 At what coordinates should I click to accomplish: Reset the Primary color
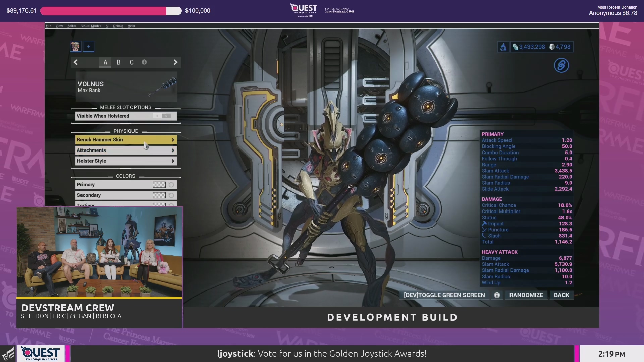tap(171, 185)
